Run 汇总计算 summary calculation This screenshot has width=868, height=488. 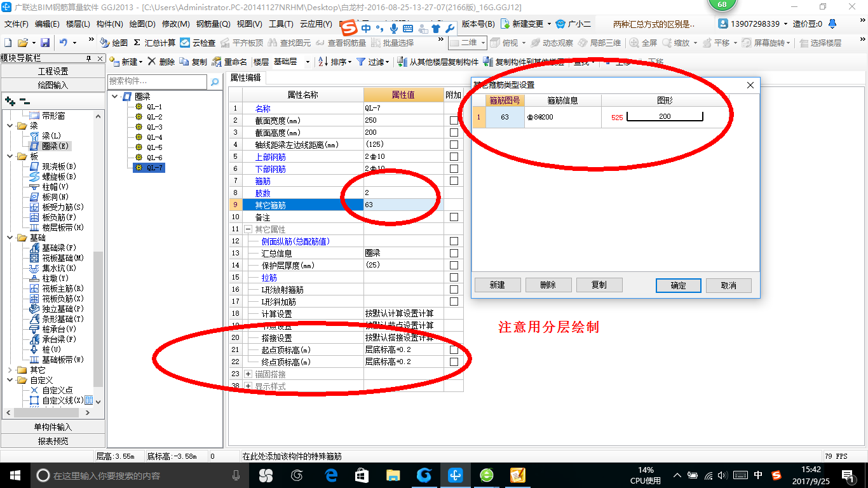click(154, 43)
